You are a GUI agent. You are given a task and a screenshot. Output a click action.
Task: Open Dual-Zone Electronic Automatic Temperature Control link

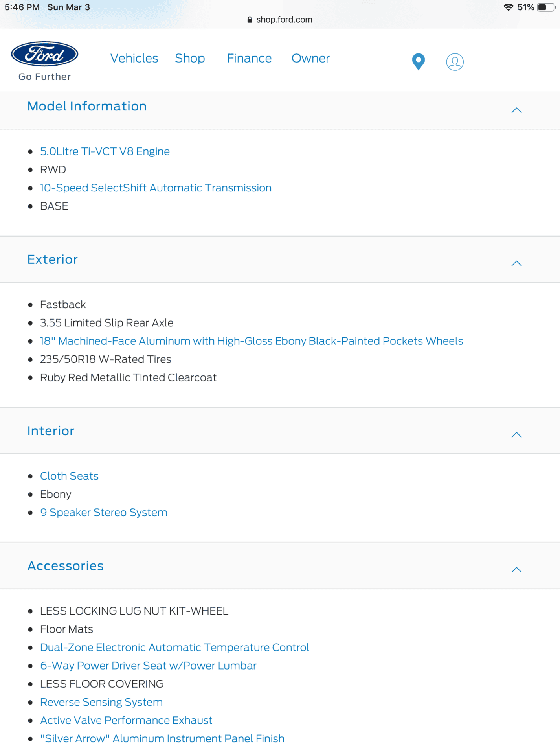[x=174, y=647]
